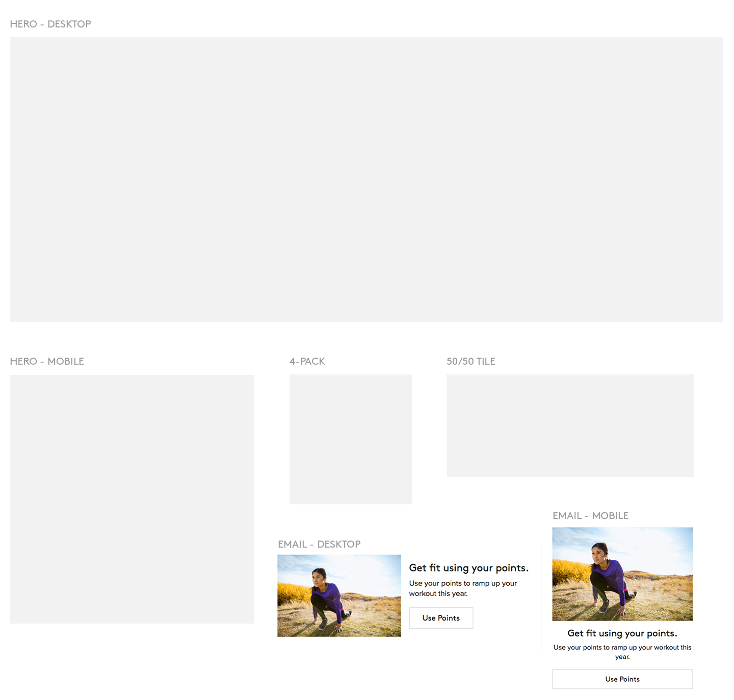Click the desktop email body text about workout
Screen dimensions: 734x700
(x=463, y=588)
